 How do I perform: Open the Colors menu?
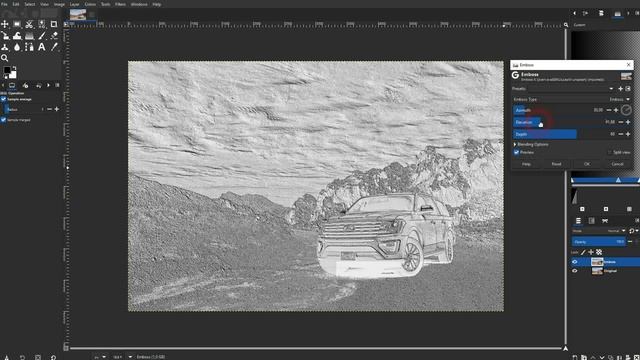tap(90, 4)
